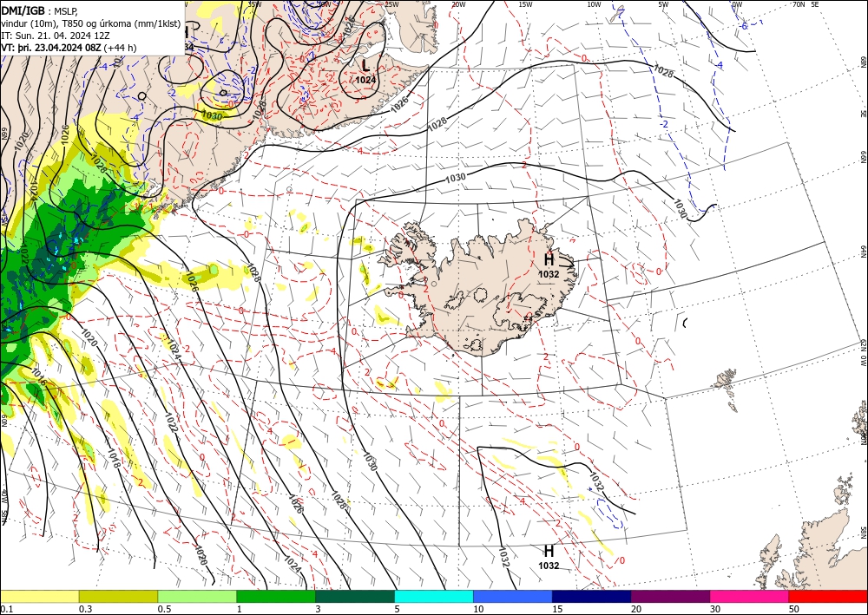Click the '25W' longitude label at top
The width and height of the screenshot is (868, 615).
(x=391, y=4)
